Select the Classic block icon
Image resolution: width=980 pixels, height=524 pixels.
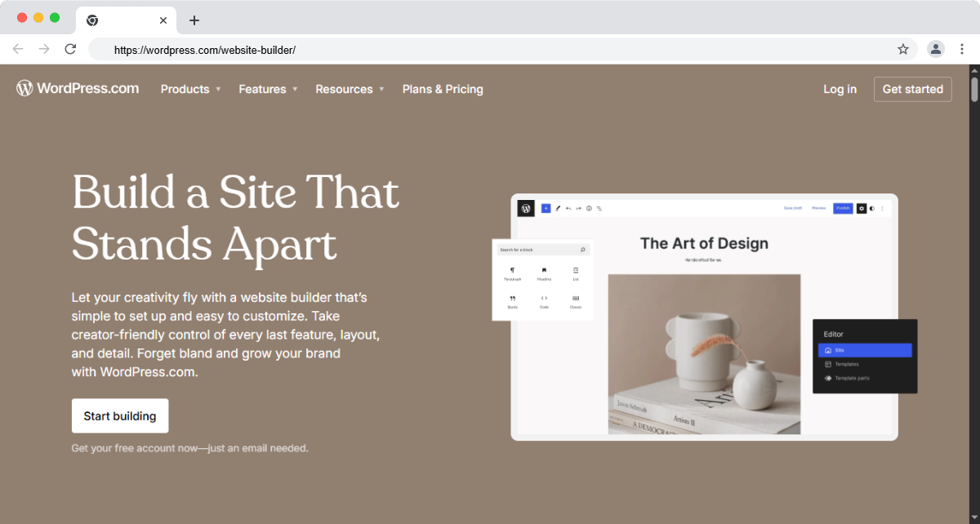click(x=576, y=299)
